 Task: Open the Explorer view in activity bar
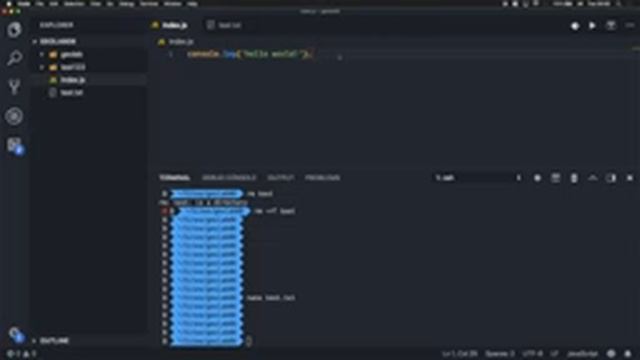pos(14,30)
